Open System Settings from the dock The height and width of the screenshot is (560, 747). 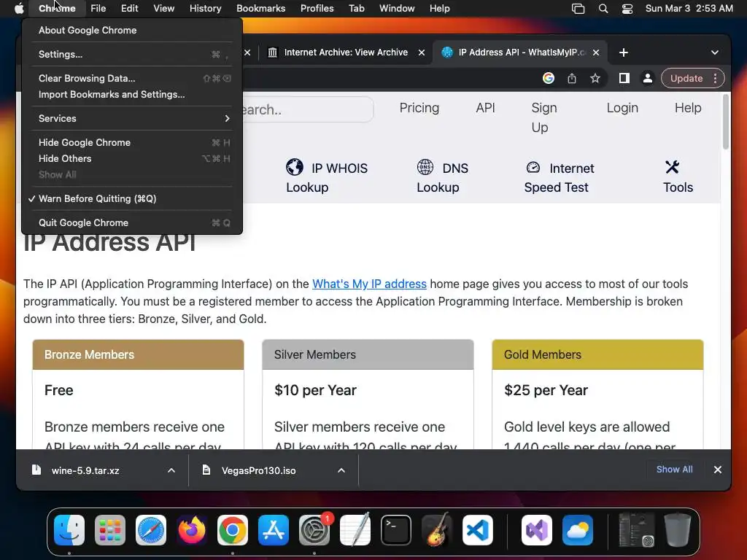(x=314, y=530)
